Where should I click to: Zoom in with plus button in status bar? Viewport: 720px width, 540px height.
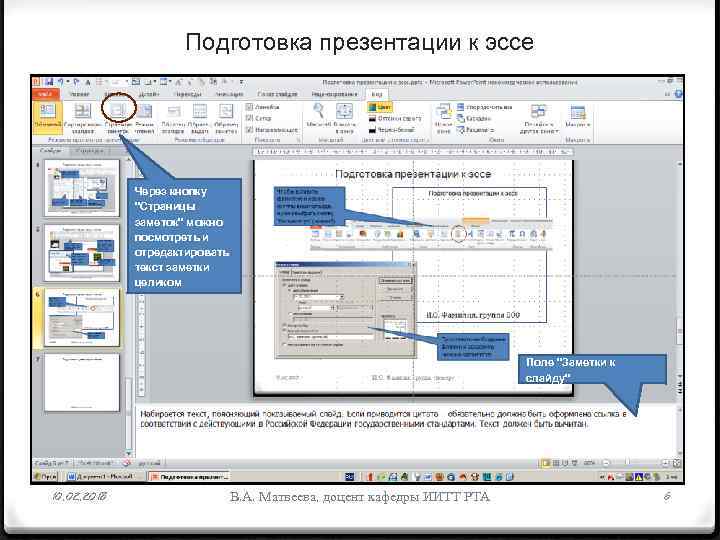[665, 463]
